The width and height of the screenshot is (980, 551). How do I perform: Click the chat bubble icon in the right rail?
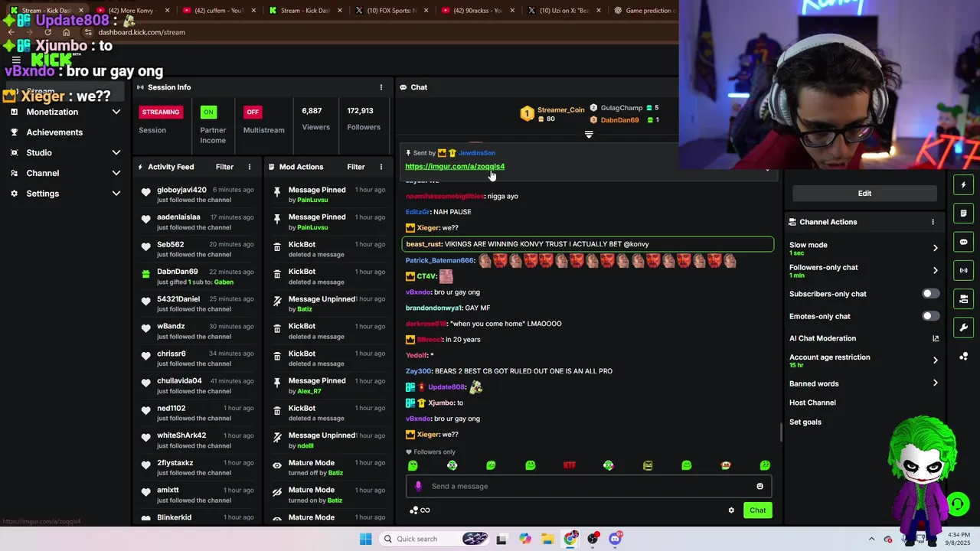click(x=963, y=242)
